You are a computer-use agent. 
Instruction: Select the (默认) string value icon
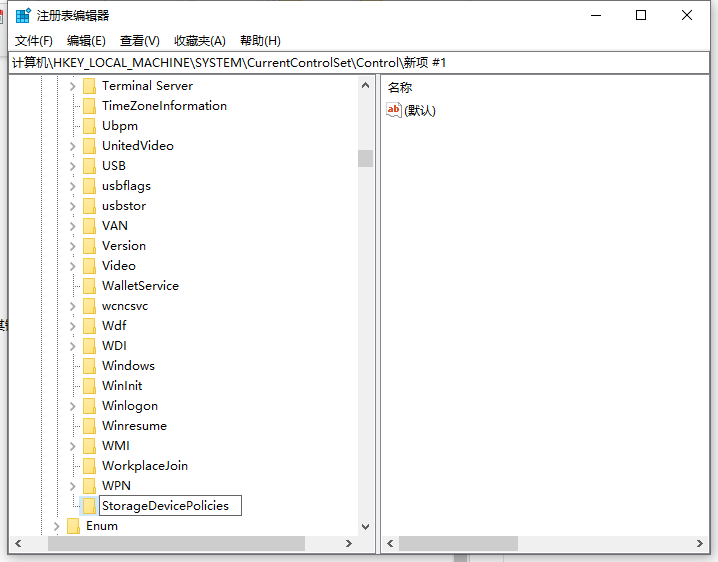coord(394,110)
